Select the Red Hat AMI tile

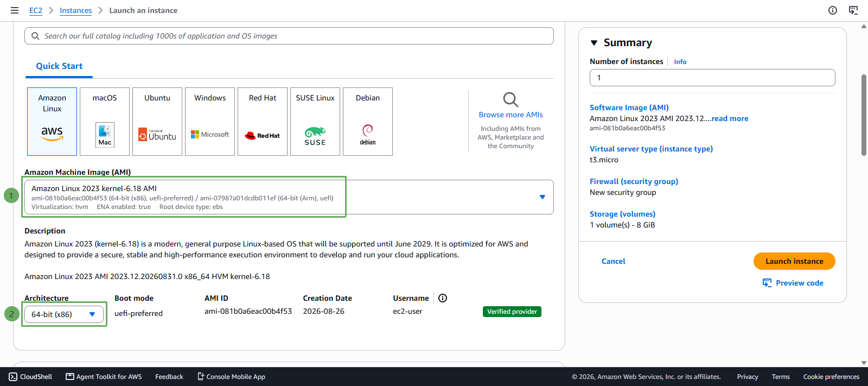pyautogui.click(x=263, y=122)
